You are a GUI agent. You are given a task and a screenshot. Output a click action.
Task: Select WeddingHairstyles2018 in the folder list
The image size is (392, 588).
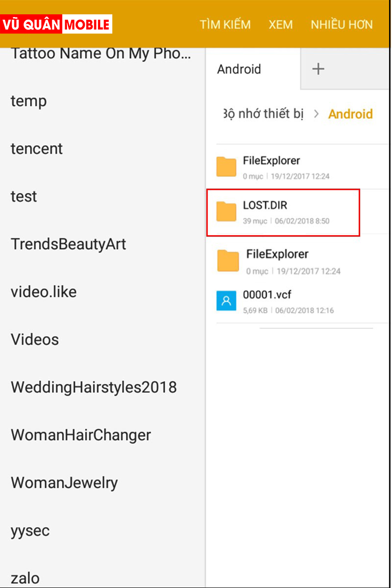[94, 387]
